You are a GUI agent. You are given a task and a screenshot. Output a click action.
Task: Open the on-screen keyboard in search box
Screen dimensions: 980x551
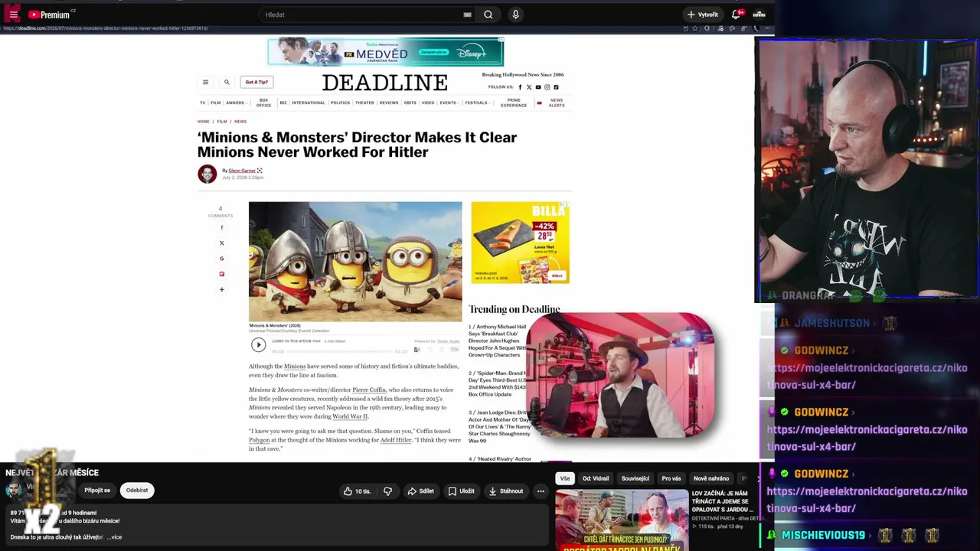click(x=467, y=15)
